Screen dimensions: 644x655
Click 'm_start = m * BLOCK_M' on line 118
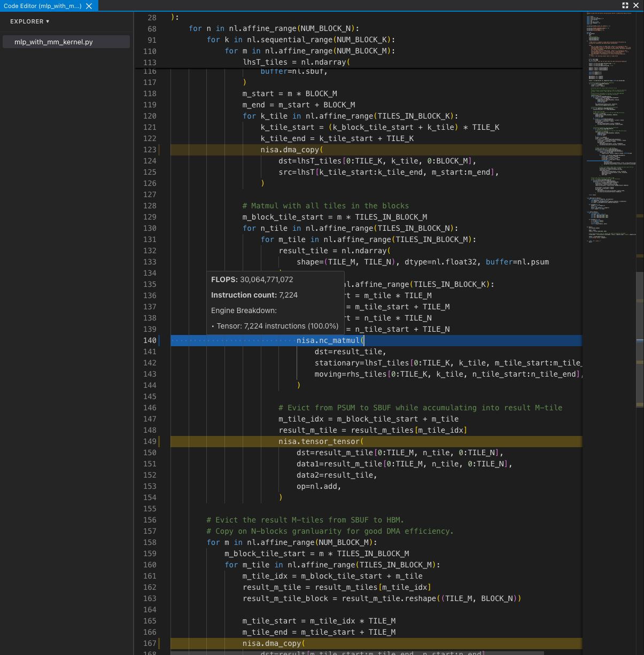click(x=290, y=93)
